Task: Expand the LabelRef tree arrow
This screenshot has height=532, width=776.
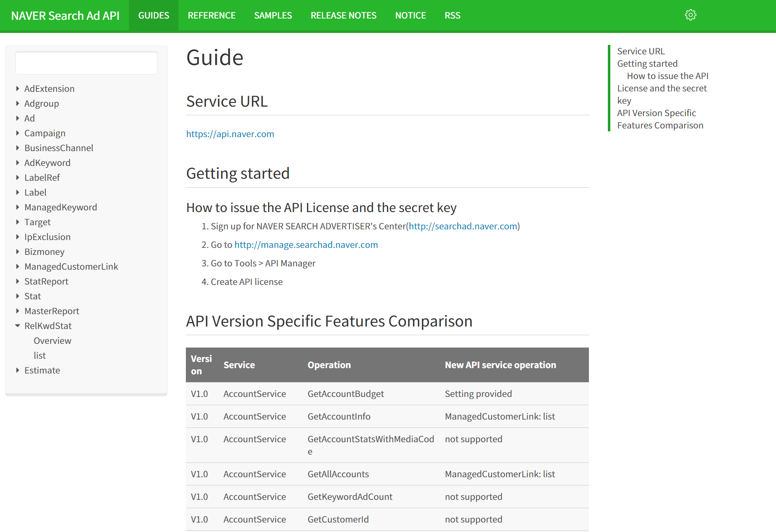Action: [18, 177]
